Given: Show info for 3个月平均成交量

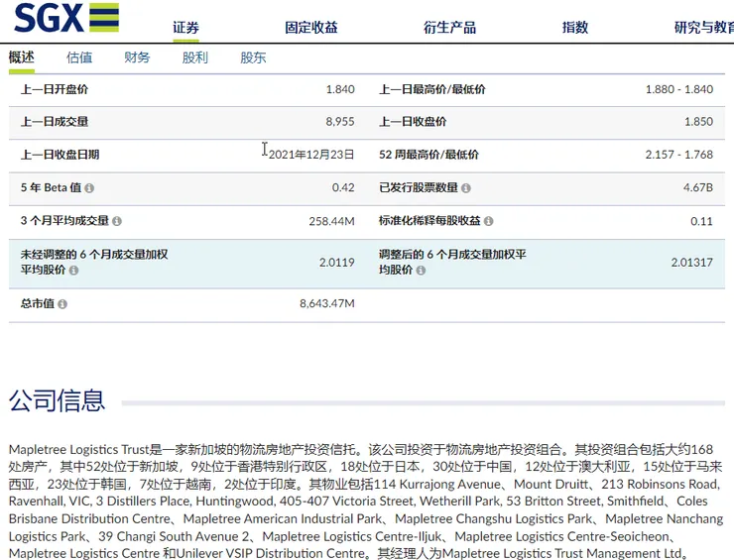Looking at the screenshot, I should 117,221.
